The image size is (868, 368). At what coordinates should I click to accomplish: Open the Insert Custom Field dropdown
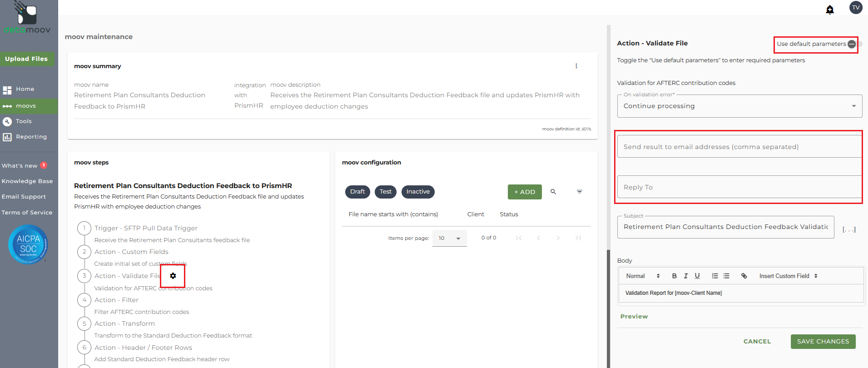point(789,276)
